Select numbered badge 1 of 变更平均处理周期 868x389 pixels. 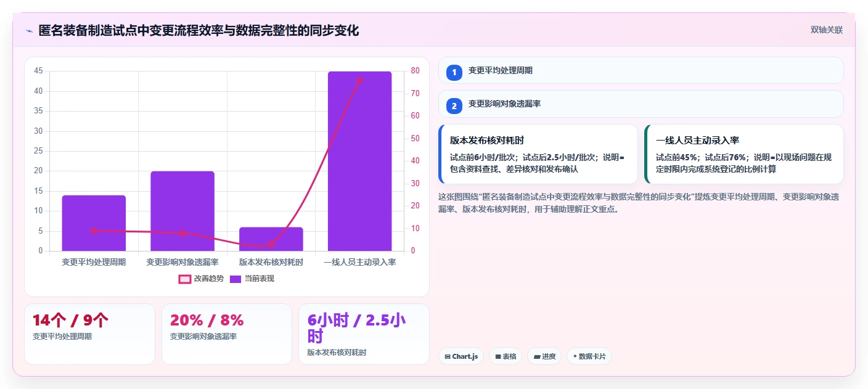tap(454, 72)
